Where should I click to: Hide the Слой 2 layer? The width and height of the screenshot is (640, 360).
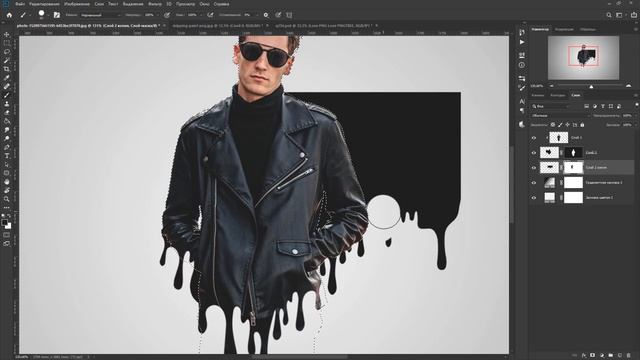(x=533, y=153)
